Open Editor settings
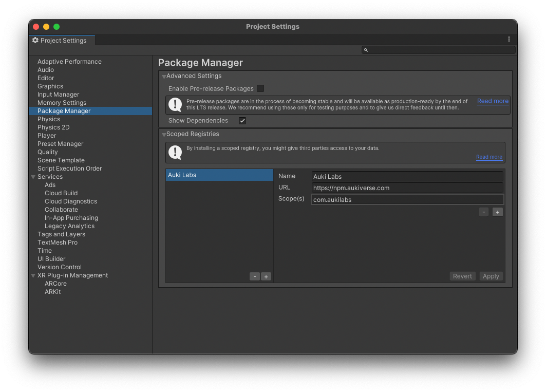The height and width of the screenshot is (392, 546). (46, 78)
